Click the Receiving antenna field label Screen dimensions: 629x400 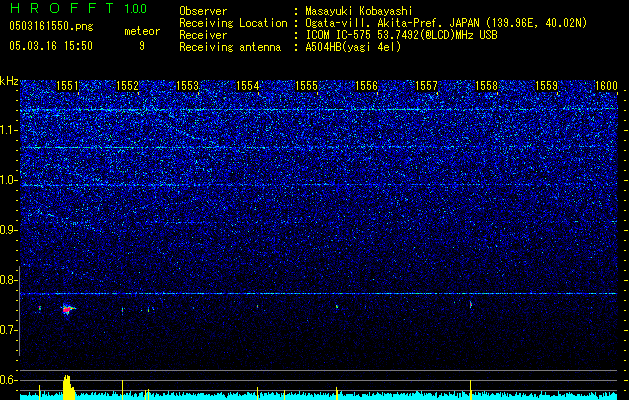coord(230,47)
